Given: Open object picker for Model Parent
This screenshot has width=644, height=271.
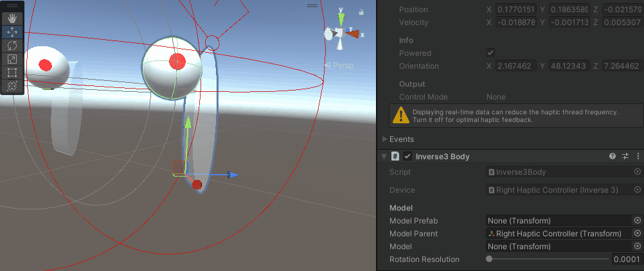Looking at the screenshot, I should tap(638, 233).
